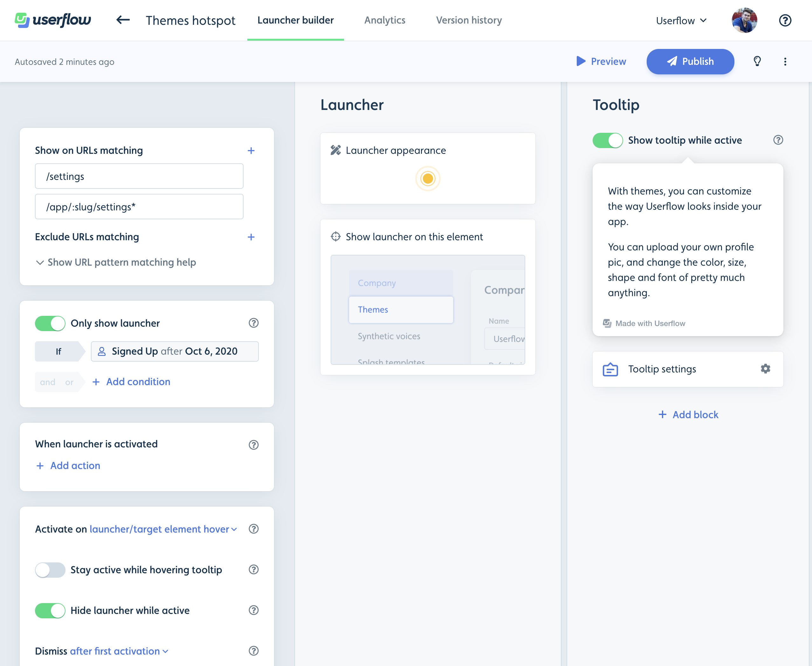Click Add action

68,466
